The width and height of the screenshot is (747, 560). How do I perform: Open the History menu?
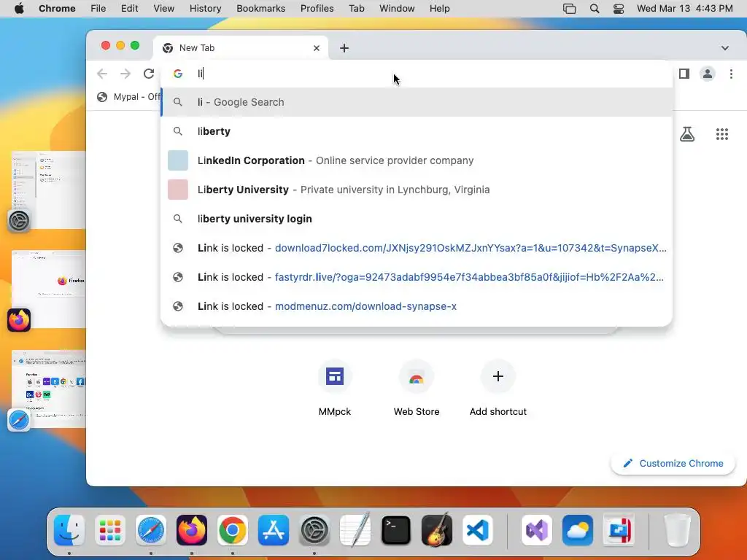tap(205, 9)
